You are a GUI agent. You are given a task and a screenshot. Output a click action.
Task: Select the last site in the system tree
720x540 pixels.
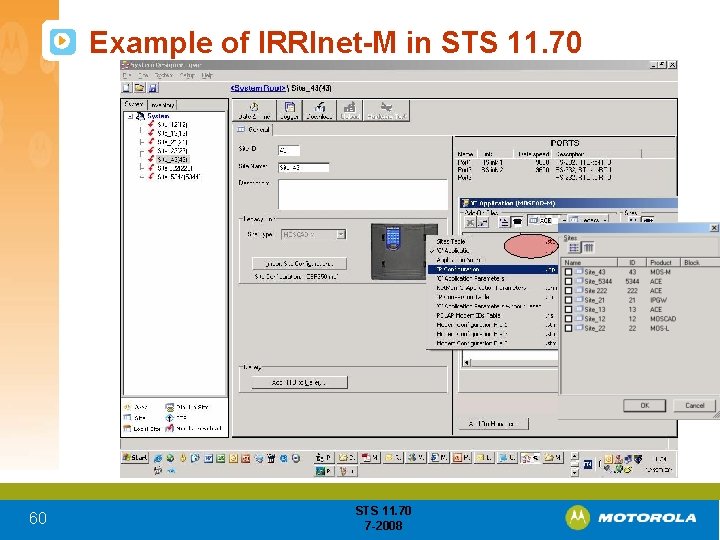(x=178, y=177)
